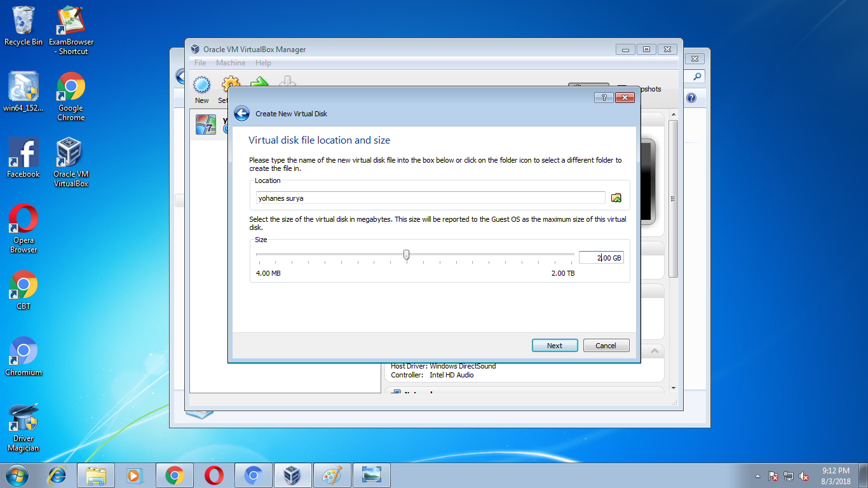
Task: Click the blue help icon in background window
Action: click(691, 98)
